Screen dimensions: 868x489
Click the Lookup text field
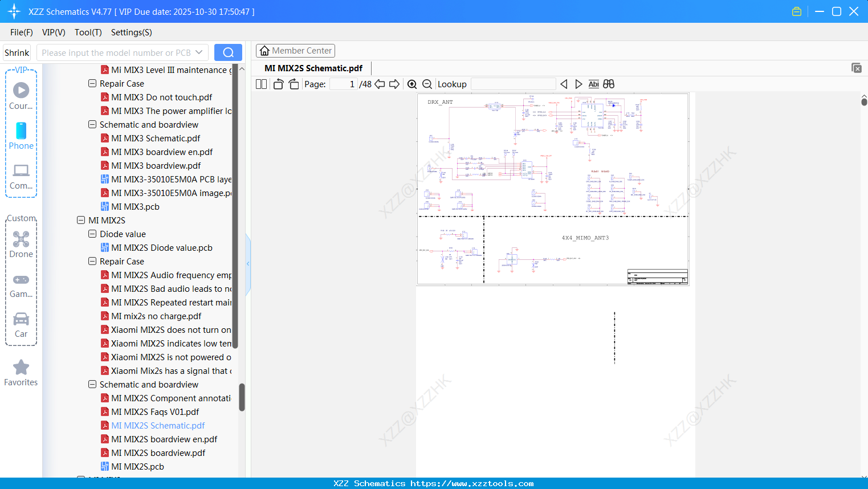point(514,84)
